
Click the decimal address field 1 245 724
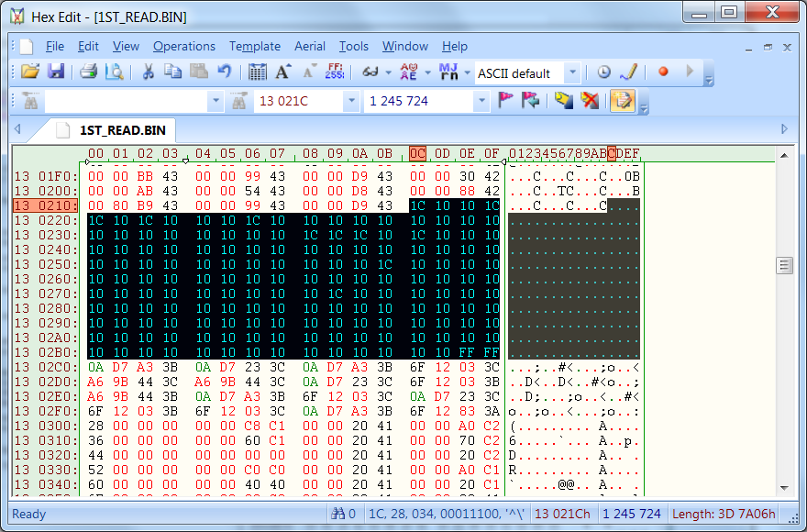point(418,101)
